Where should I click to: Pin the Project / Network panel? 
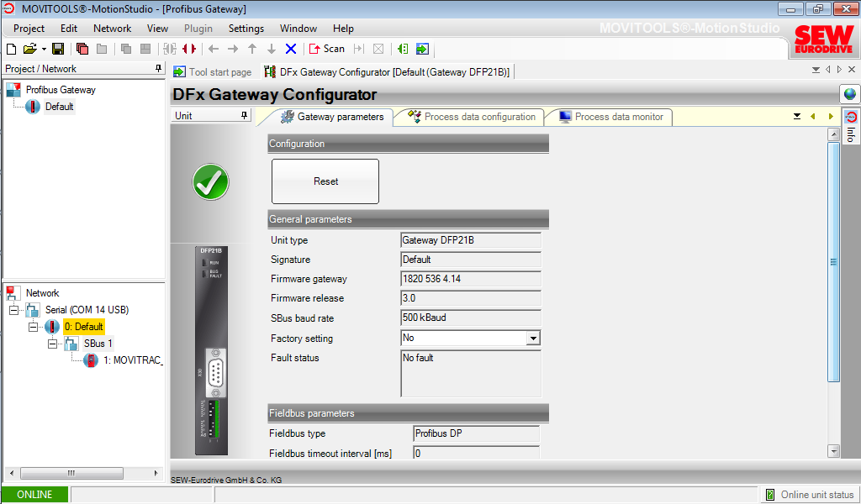pos(159,69)
